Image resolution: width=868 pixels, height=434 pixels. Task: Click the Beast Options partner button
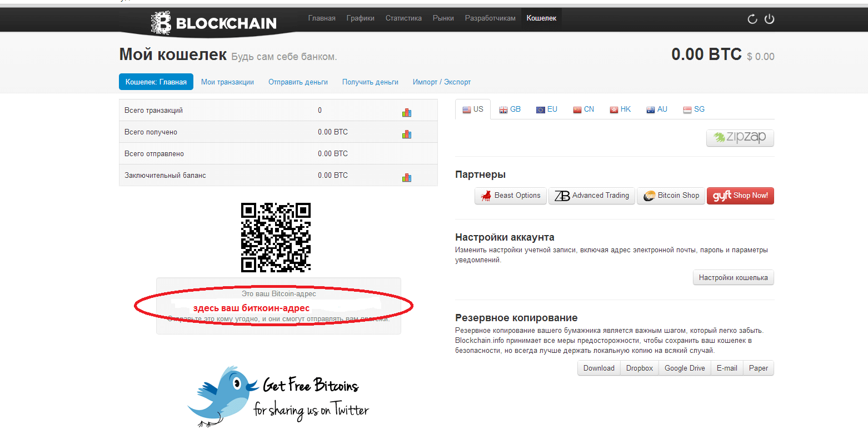coord(510,196)
